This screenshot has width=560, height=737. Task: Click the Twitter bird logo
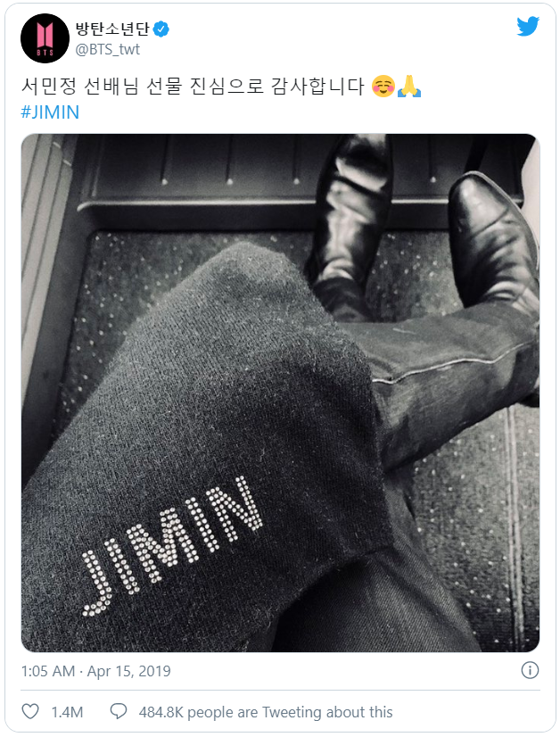coord(528,27)
